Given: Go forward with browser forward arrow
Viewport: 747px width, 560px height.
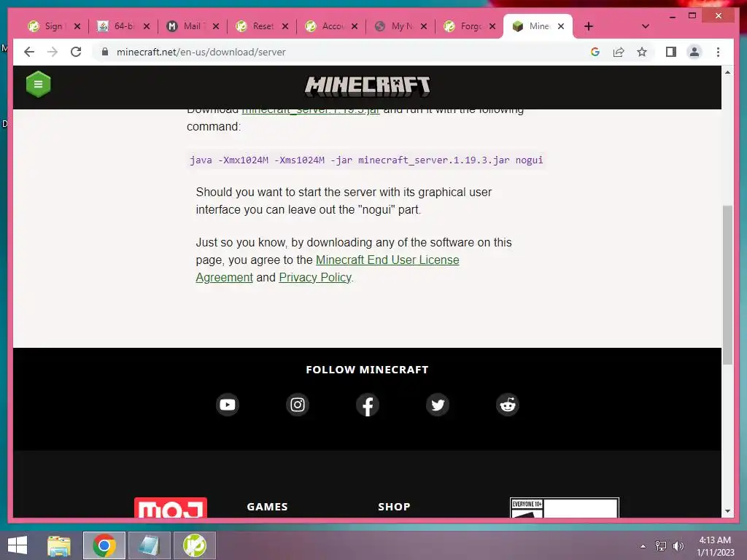Looking at the screenshot, I should [53, 52].
